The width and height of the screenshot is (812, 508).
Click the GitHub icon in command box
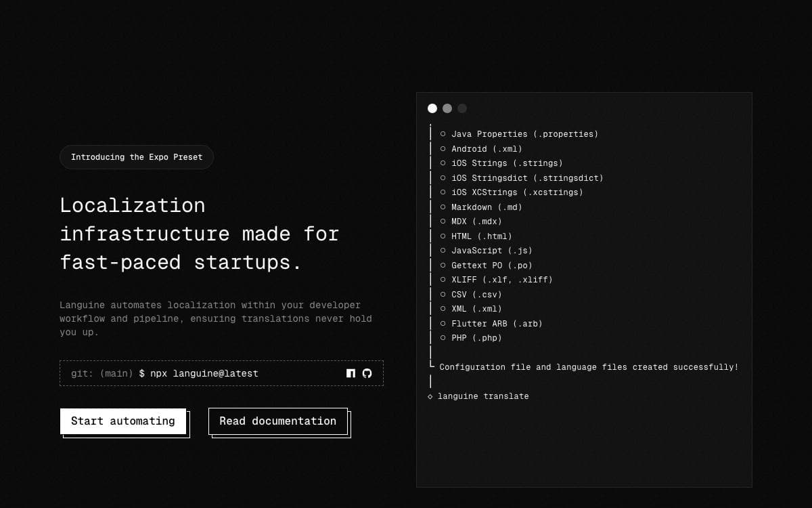(367, 373)
